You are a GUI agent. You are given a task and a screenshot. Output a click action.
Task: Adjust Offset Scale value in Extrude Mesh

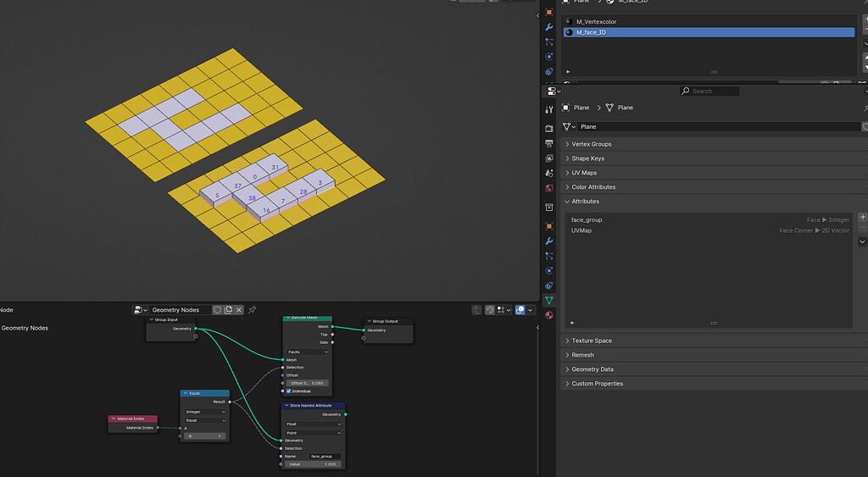pyautogui.click(x=307, y=383)
